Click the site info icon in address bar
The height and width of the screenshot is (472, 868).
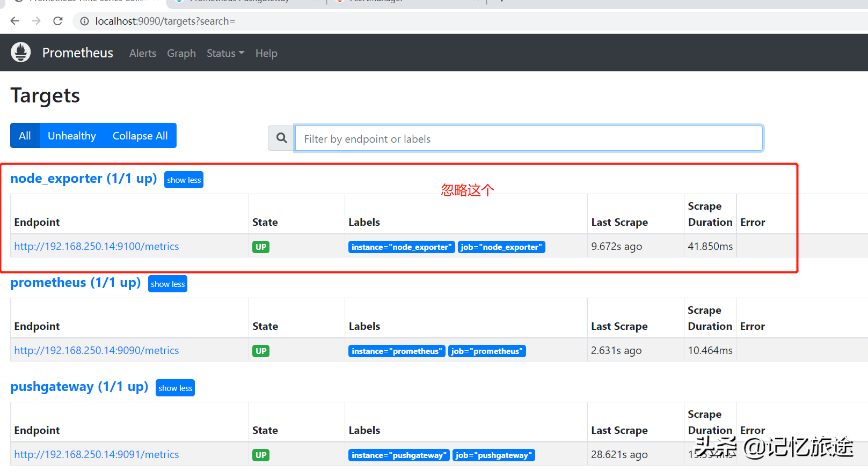click(x=84, y=21)
